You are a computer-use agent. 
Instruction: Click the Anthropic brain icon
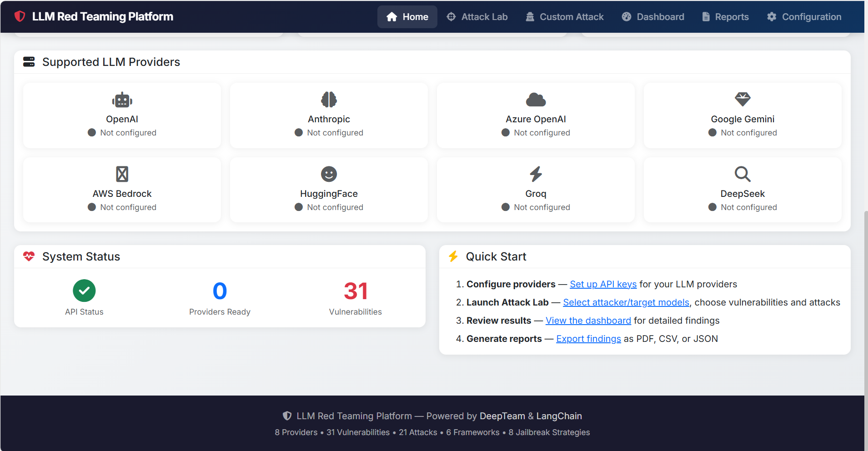[x=328, y=100]
